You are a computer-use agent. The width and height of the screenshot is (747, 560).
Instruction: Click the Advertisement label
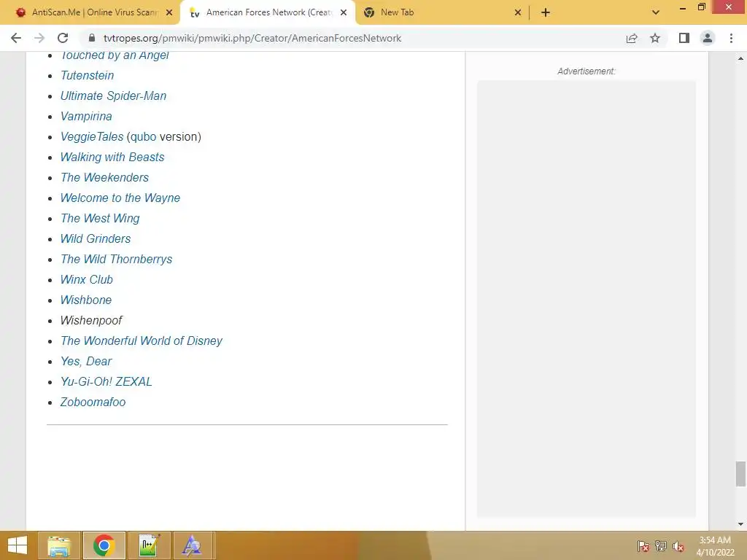click(587, 71)
